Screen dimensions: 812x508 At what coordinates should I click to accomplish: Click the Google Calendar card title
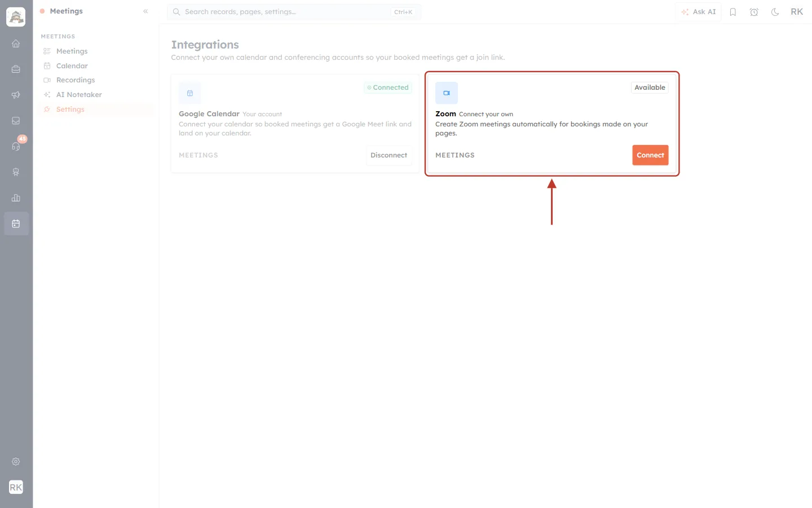pyautogui.click(x=209, y=114)
